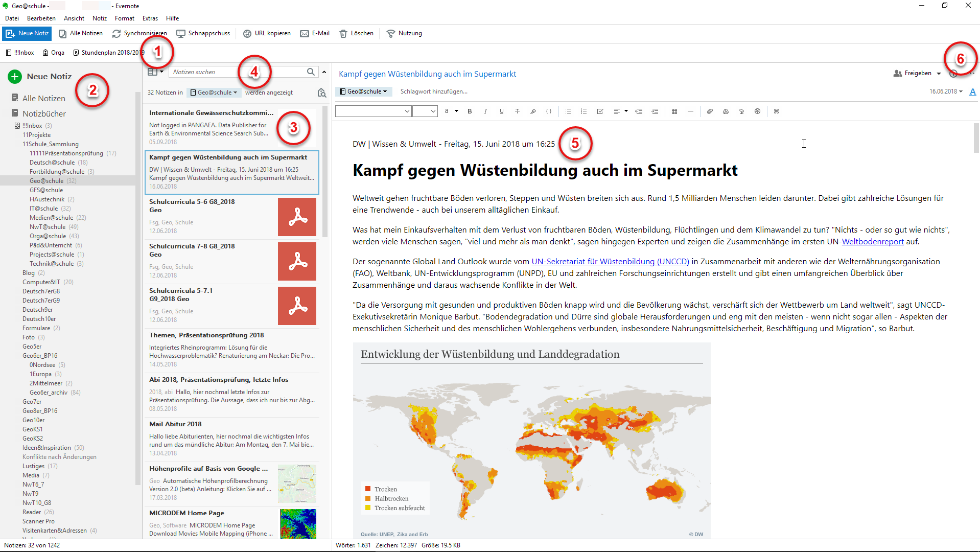
Task: Click the blue Neue Notiz toolbar button
Action: (x=27, y=34)
